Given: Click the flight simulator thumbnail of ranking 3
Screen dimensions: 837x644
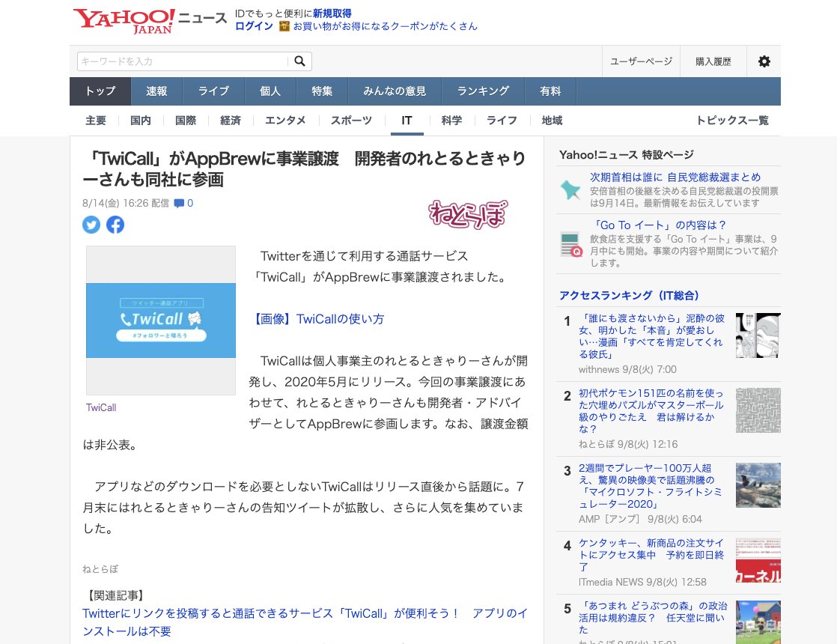Looking at the screenshot, I should coord(758,484).
